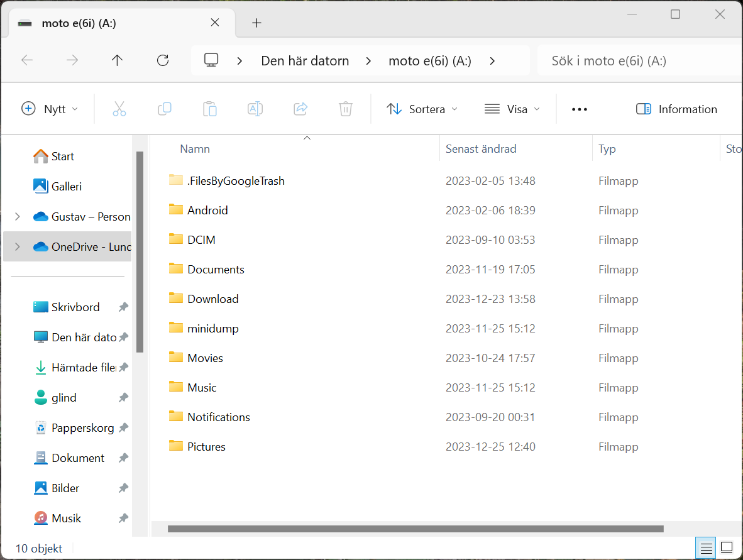Viewport: 743px width, 560px height.
Task: Click the search box Sök i moto e(6i)
Action: 640,60
